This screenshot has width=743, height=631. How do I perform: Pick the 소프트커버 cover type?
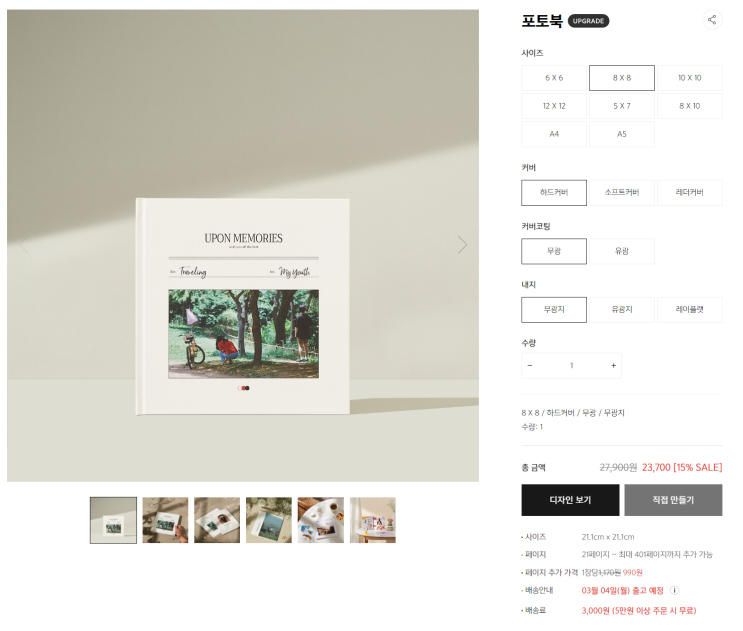click(622, 192)
